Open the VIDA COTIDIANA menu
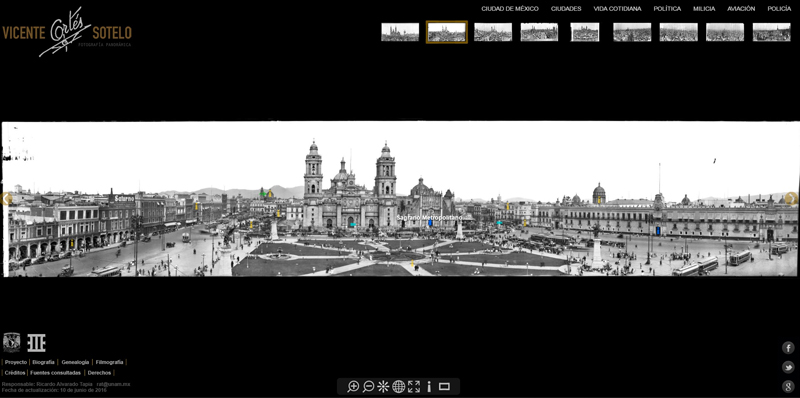This screenshot has width=800, height=398. point(617,9)
